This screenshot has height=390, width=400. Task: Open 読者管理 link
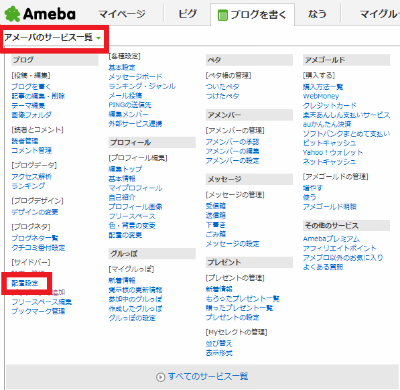tap(25, 141)
